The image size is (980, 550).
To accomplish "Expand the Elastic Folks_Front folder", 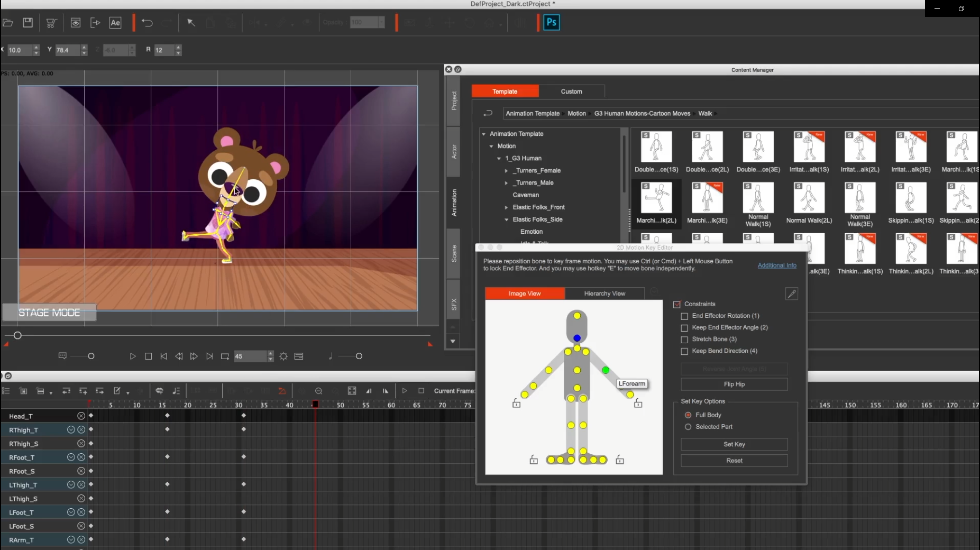I will (506, 207).
